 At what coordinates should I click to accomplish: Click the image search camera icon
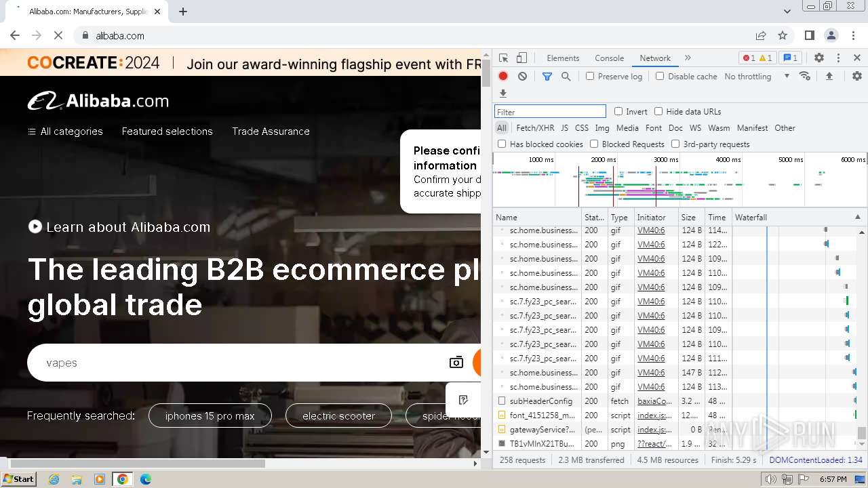(456, 363)
